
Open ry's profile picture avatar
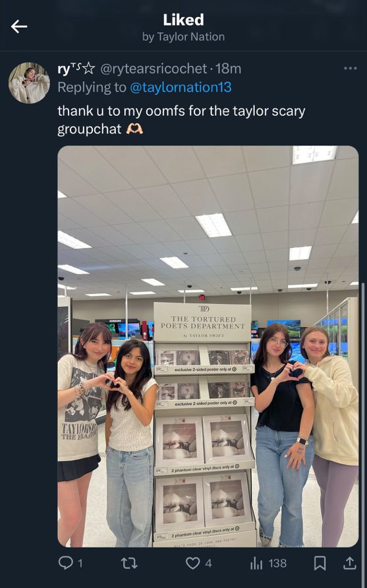[29, 83]
